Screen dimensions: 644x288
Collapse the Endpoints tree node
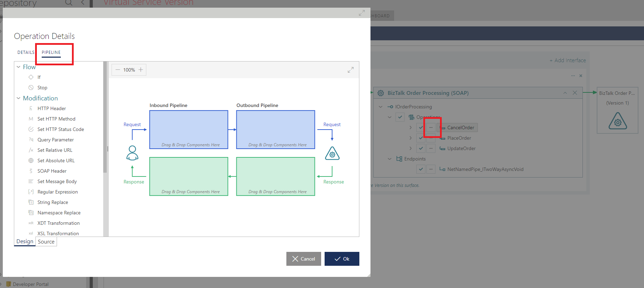[390, 159]
